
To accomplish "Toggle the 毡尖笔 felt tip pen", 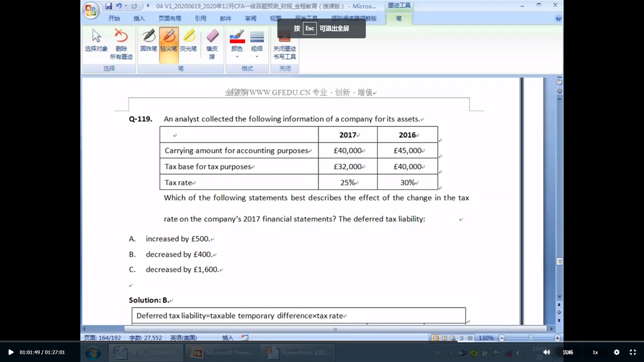I will click(169, 44).
